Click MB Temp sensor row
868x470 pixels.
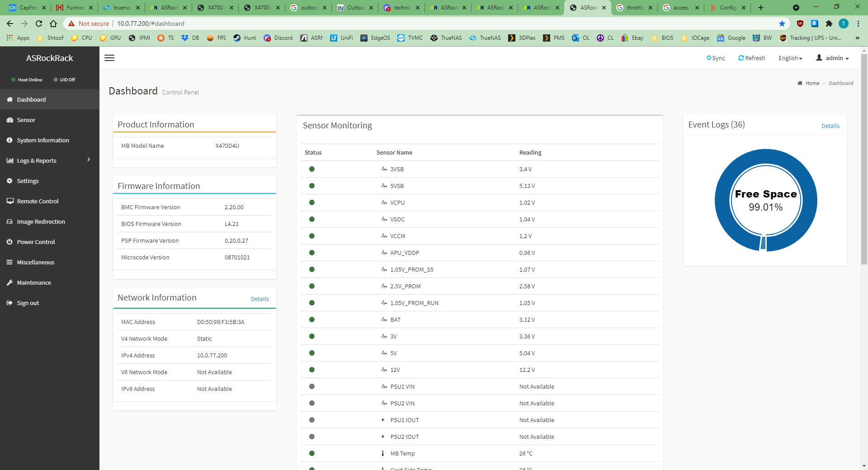click(x=480, y=453)
